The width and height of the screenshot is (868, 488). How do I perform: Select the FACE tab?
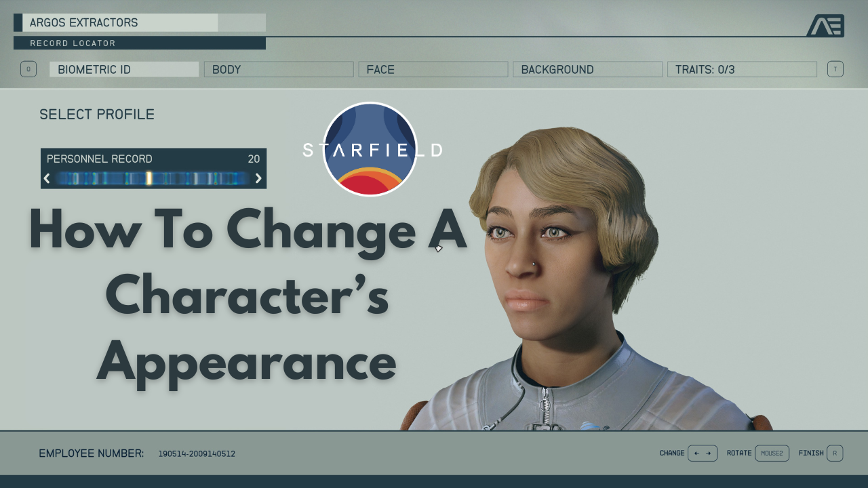point(433,69)
